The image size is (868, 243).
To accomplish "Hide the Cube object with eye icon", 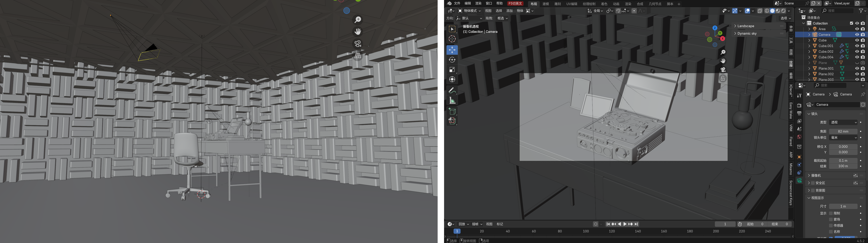I will (857, 41).
